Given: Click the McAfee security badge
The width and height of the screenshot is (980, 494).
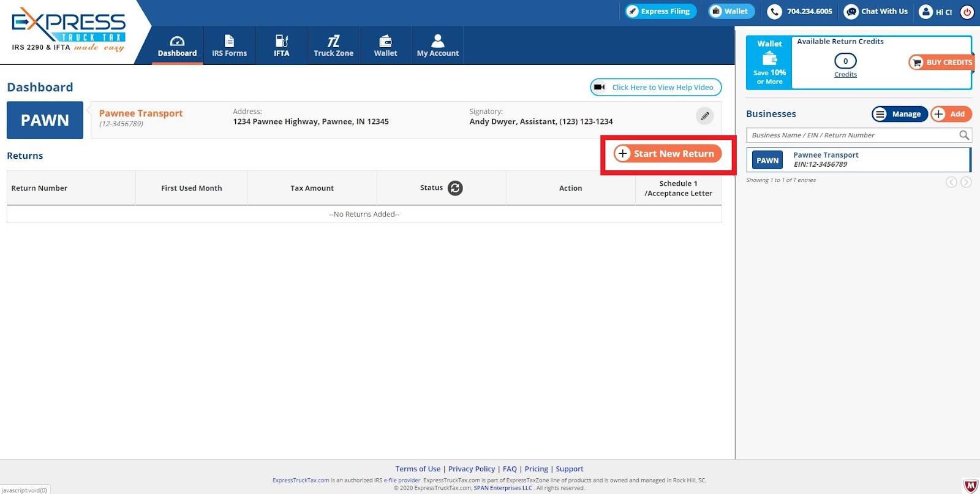Looking at the screenshot, I should [x=971, y=486].
